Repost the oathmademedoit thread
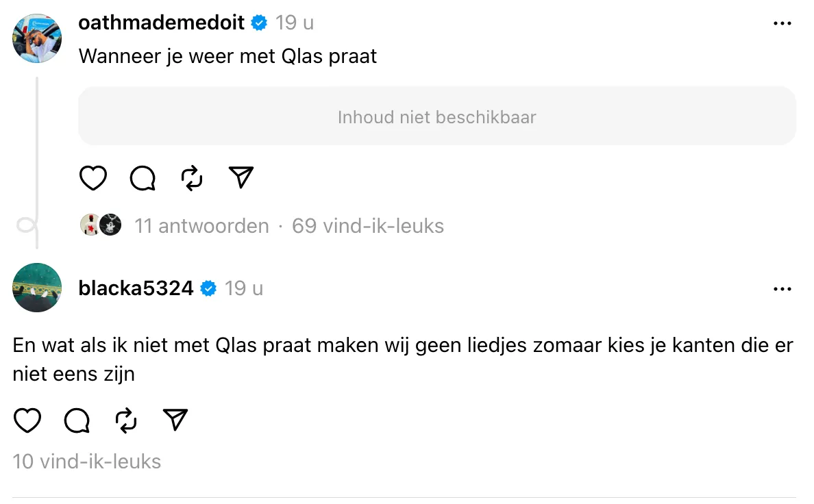Viewport: 814px width, 504px height. pyautogui.click(x=192, y=178)
